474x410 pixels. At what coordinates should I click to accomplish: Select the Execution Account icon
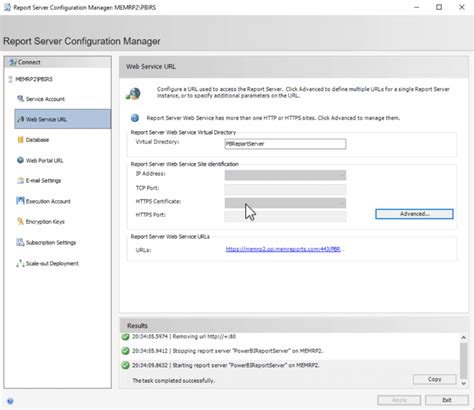[x=20, y=201]
